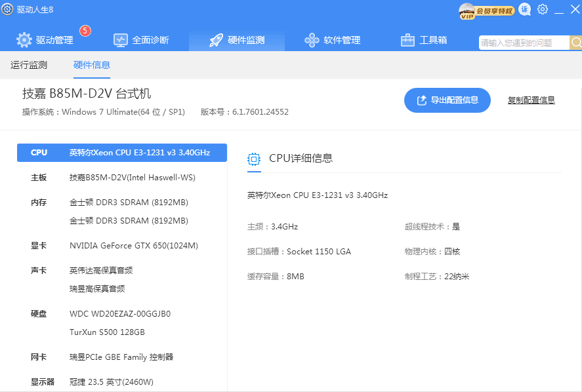Click the 诉 feedback bubble icon
This screenshot has height=392, width=582.
tap(524, 10)
